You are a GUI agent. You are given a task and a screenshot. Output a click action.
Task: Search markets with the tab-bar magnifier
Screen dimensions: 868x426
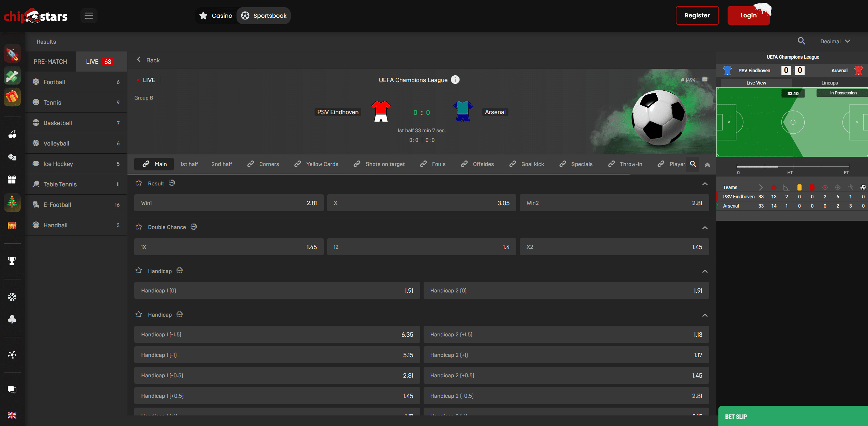pos(693,164)
